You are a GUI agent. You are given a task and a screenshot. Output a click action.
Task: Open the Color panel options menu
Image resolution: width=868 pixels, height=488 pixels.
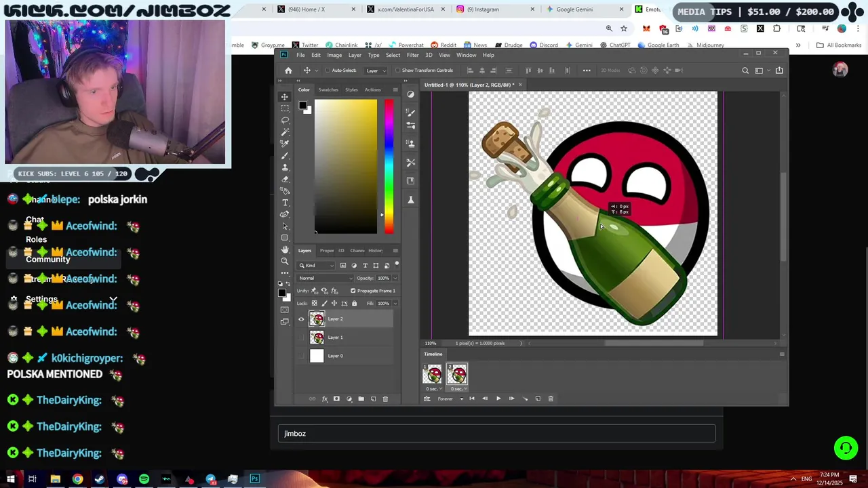(395, 89)
